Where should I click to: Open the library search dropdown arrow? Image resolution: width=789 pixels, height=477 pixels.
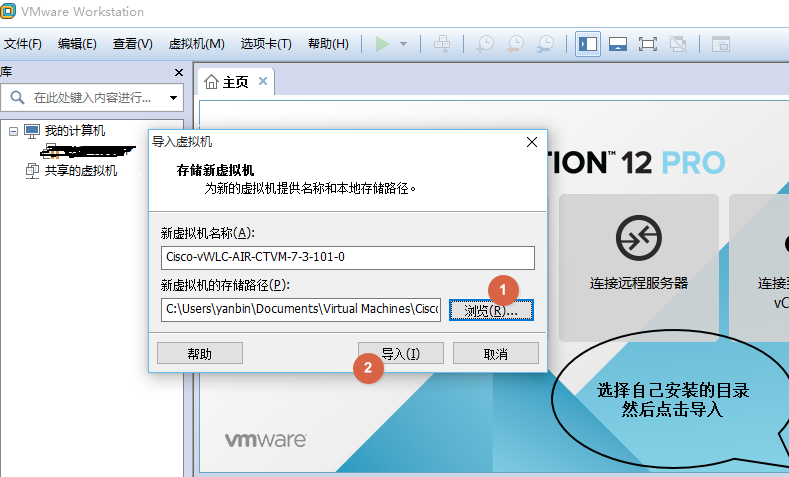pos(173,98)
